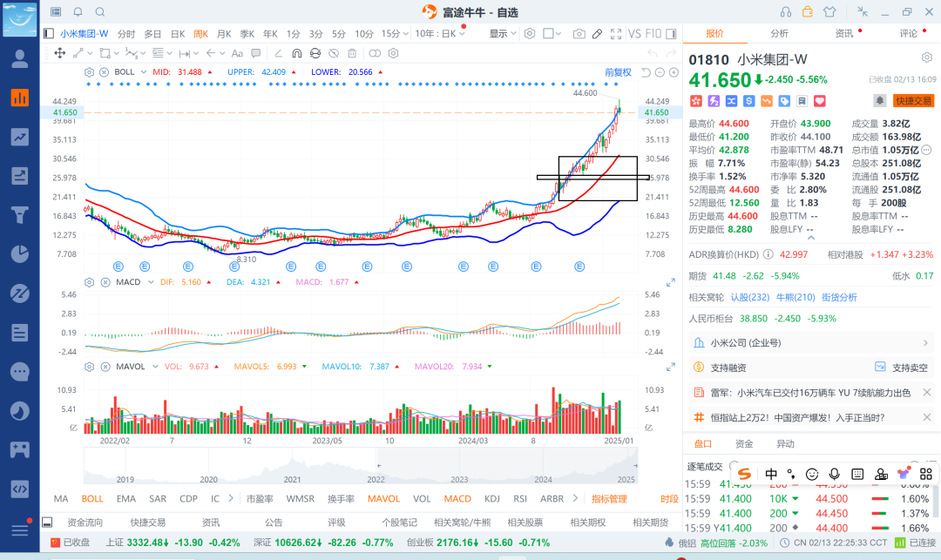
Task: Toggle the RSI indicator
Action: [x=519, y=498]
